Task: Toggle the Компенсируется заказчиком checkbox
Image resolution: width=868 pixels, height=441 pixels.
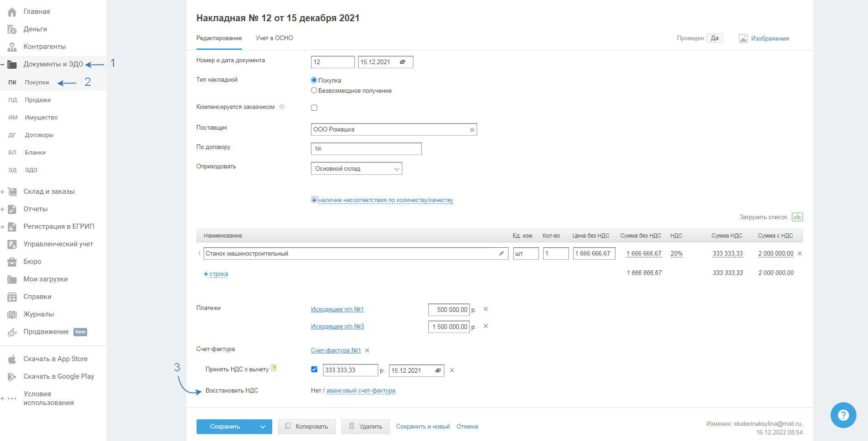Action: (x=314, y=107)
